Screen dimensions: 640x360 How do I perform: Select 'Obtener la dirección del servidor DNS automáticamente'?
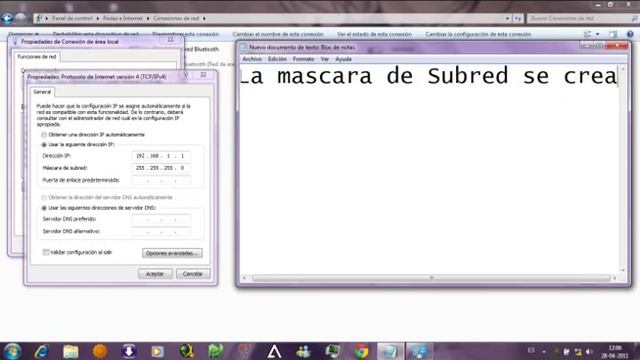tap(107, 198)
